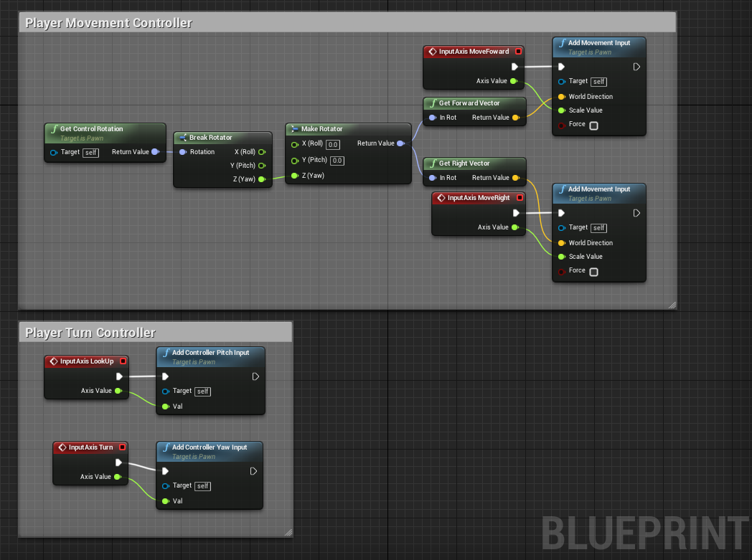
Task: Click InputAxis LookUp Axis Value pin
Action: point(118,391)
